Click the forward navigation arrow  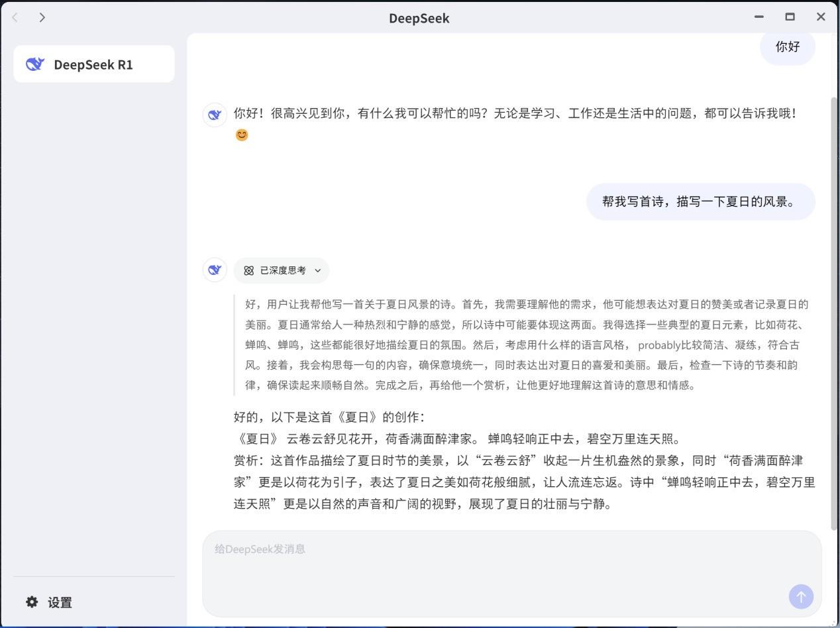(x=42, y=17)
